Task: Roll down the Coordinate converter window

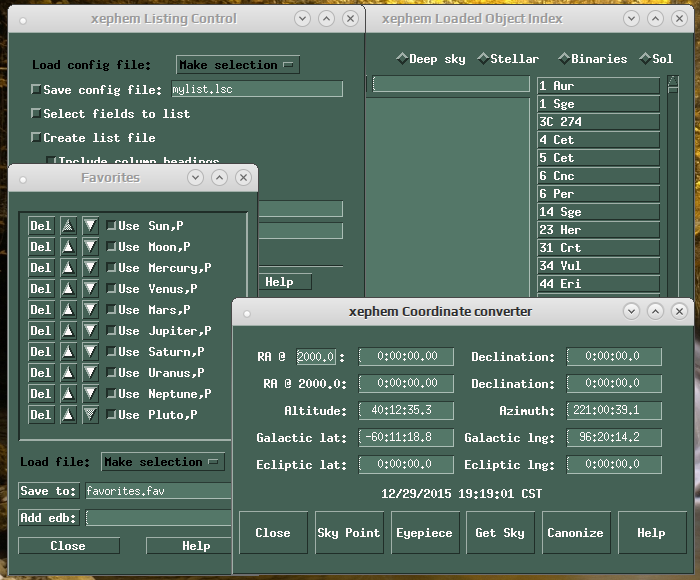Action: (631, 311)
